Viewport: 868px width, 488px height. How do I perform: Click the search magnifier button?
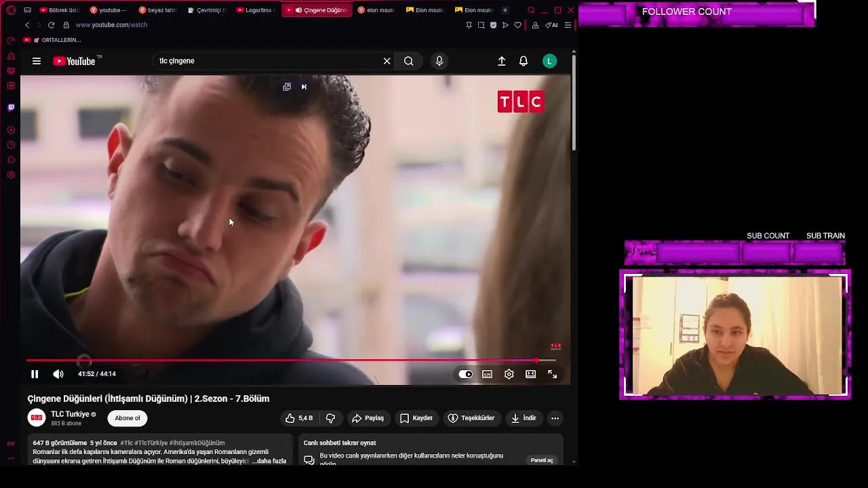coord(409,61)
